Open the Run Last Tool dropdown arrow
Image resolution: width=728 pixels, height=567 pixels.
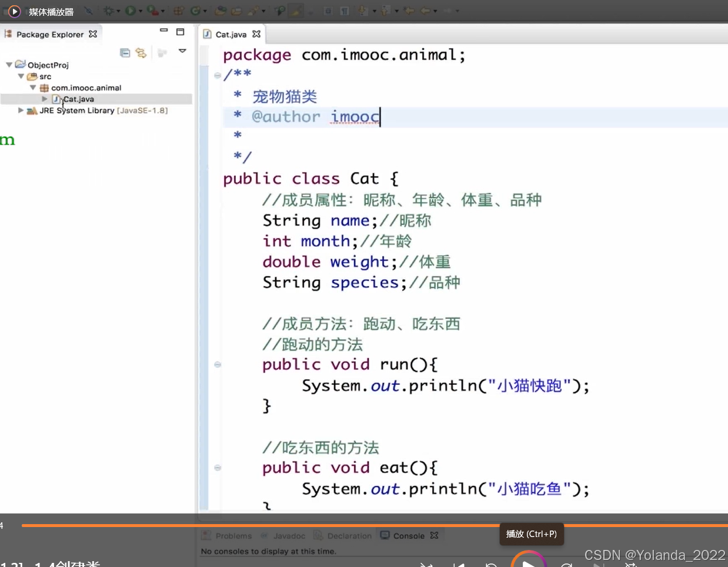click(x=162, y=11)
